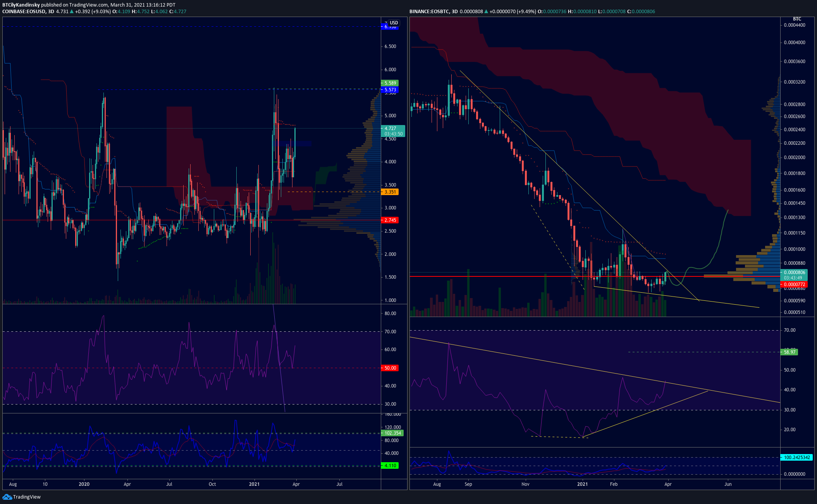Click the 0.0000806 current price label
The image size is (817, 504).
pos(794,273)
